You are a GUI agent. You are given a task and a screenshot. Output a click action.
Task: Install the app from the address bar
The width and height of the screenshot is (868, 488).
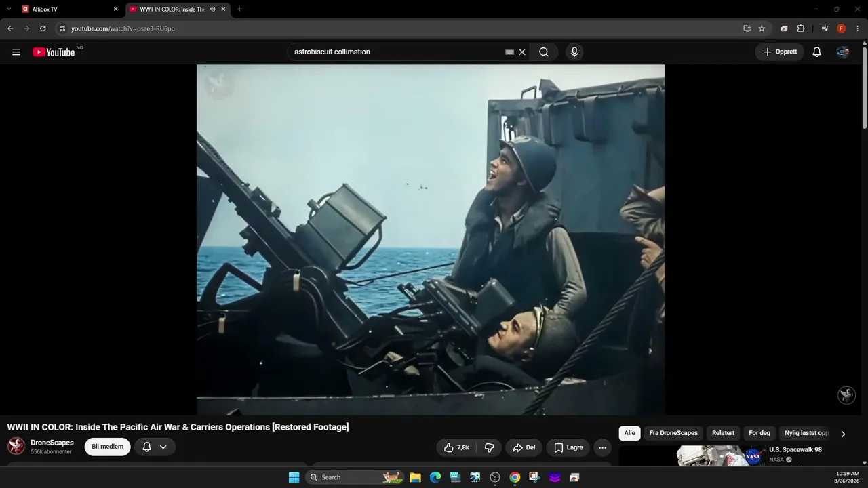[x=747, y=28]
